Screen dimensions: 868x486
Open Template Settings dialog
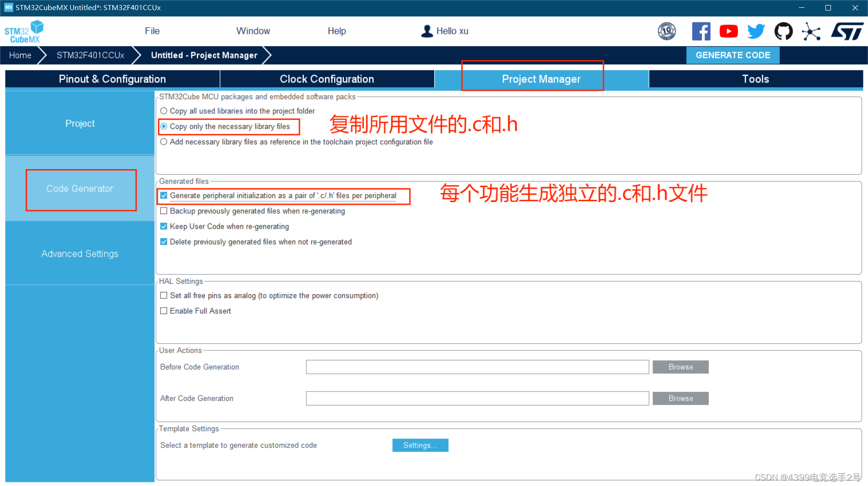click(420, 445)
